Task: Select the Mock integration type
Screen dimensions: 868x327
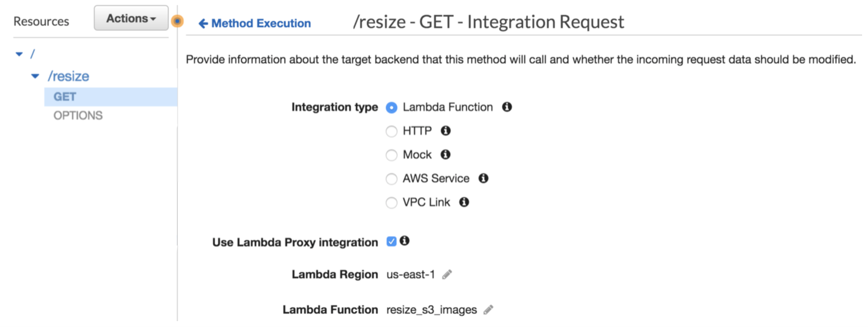Action: (x=391, y=155)
